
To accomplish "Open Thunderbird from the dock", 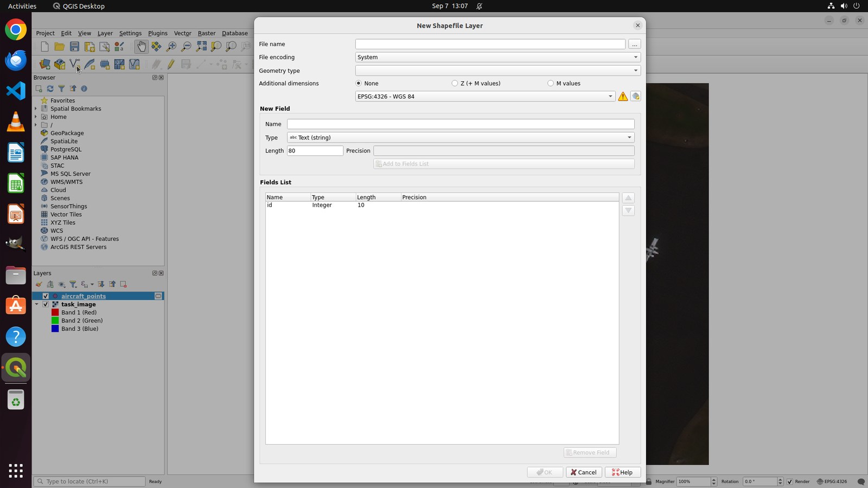I will [16, 60].
